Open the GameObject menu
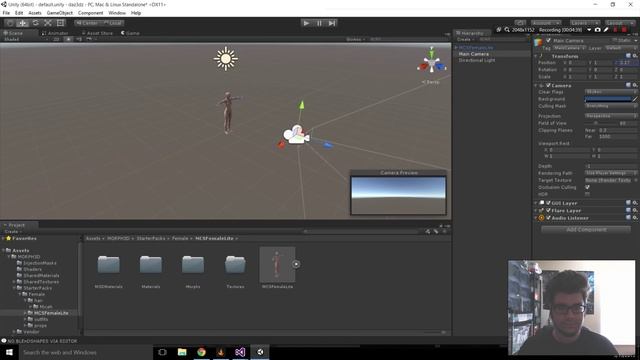 click(x=60, y=13)
